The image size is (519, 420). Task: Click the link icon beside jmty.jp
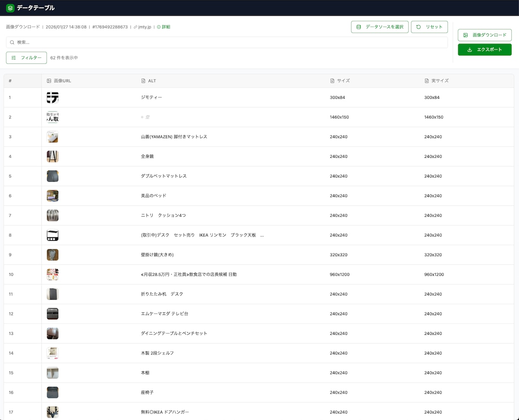tap(135, 27)
